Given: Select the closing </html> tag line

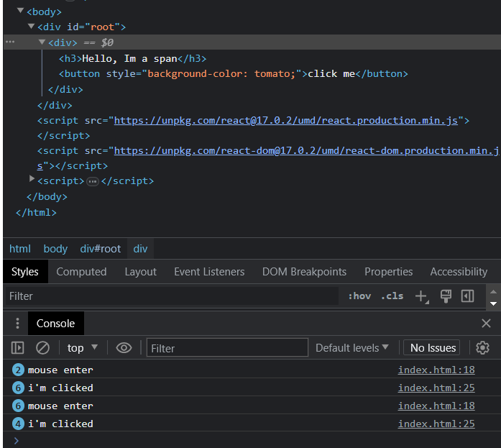Looking at the screenshot, I should point(36,213).
